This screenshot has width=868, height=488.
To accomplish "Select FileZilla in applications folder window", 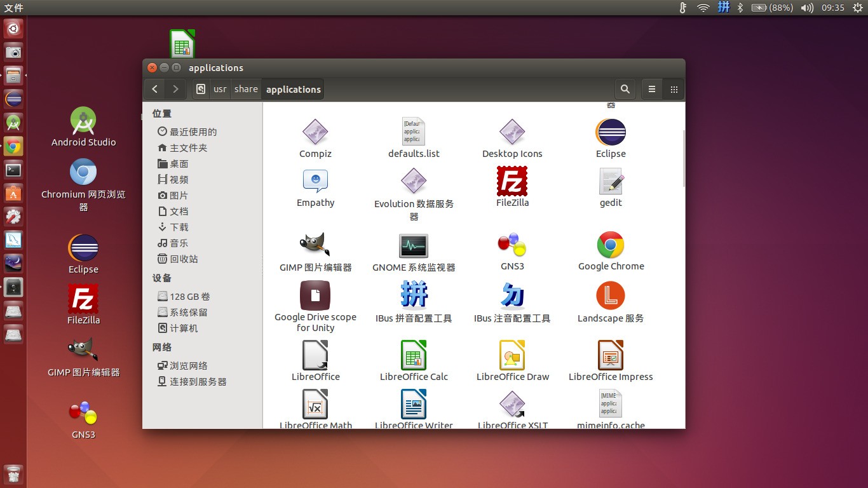I will click(x=512, y=187).
